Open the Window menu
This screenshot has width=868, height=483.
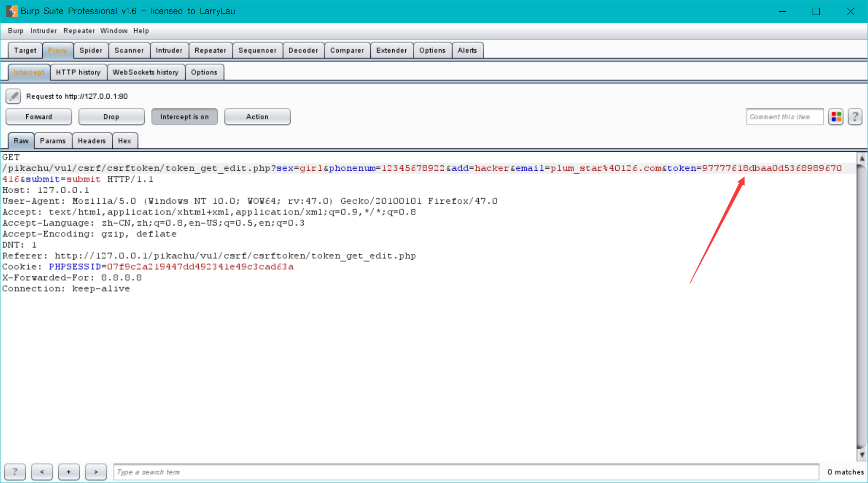[114, 31]
